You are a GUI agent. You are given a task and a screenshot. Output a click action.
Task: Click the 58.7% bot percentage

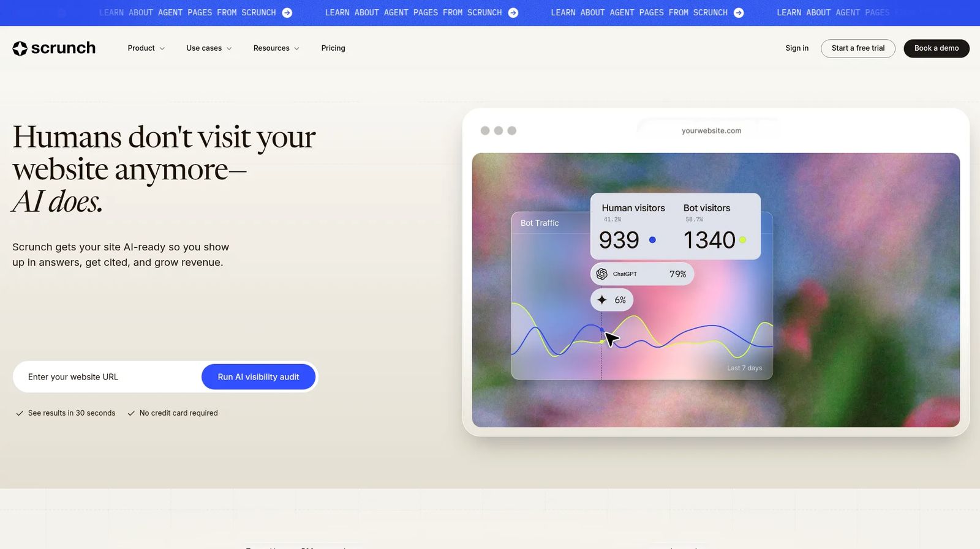(695, 219)
